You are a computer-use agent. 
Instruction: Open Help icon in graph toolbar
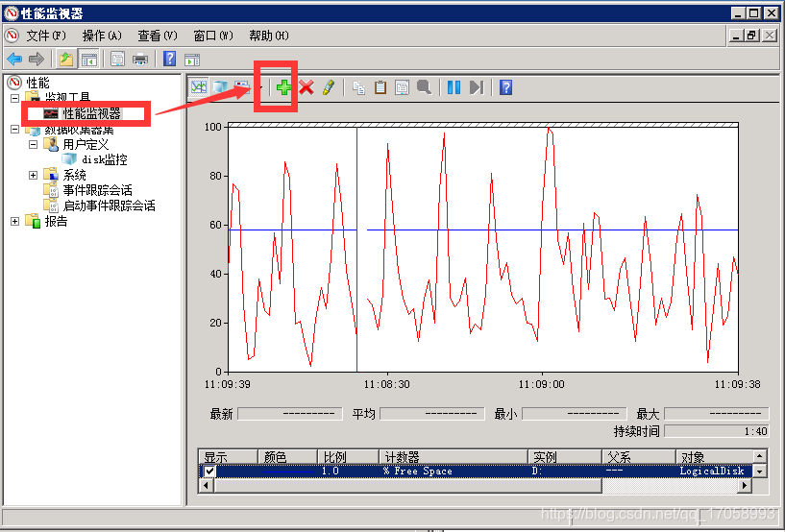[x=506, y=87]
